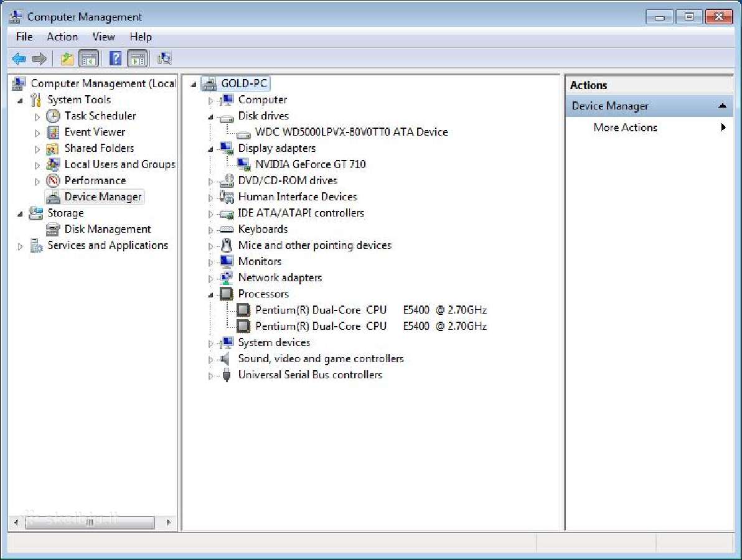This screenshot has height=560, width=742.
Task: Collapse the System Tools tree node
Action: tap(20, 101)
